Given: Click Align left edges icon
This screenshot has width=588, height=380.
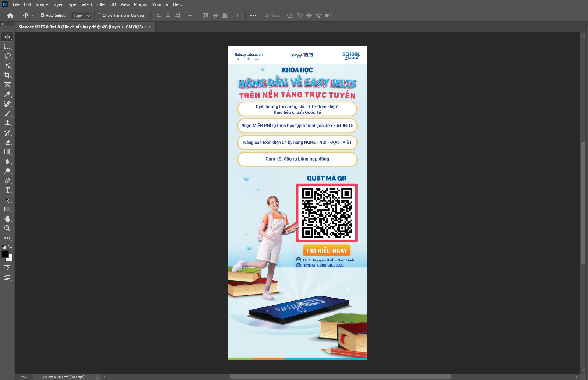Looking at the screenshot, I should coord(158,15).
